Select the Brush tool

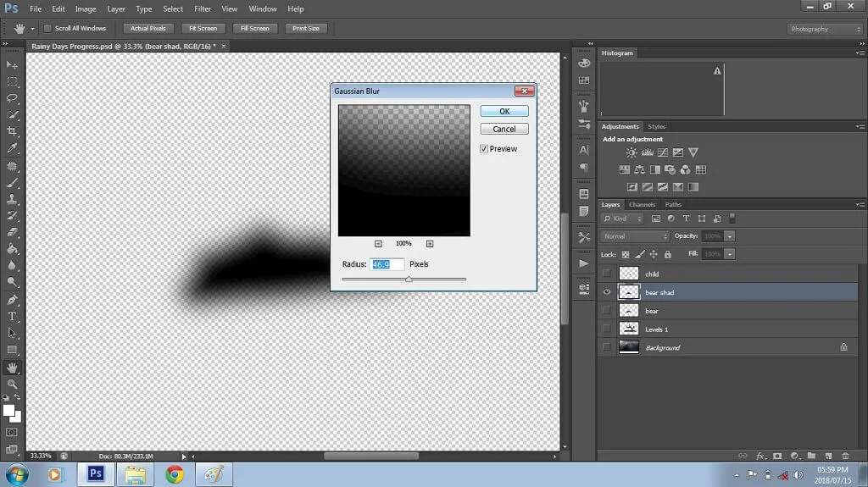click(x=12, y=183)
